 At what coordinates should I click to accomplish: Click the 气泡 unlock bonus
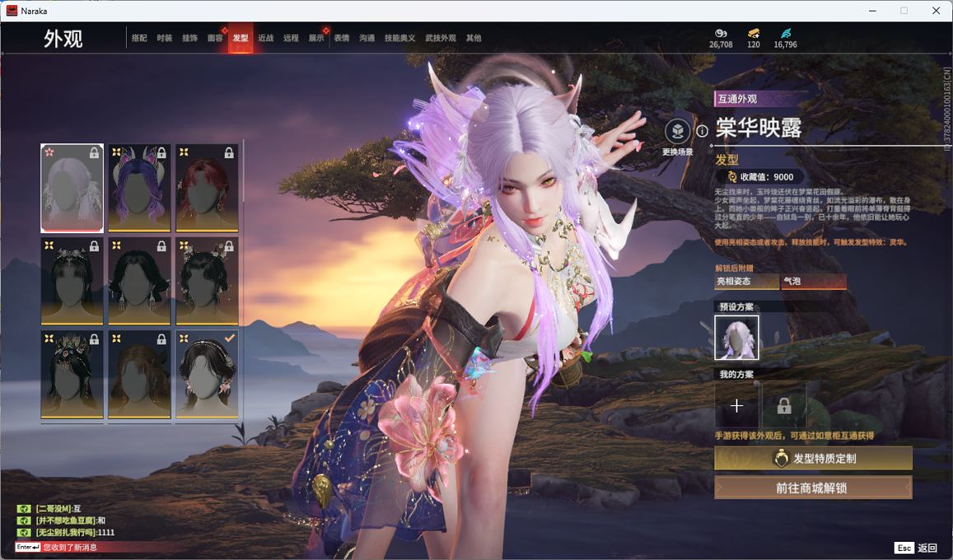813,281
